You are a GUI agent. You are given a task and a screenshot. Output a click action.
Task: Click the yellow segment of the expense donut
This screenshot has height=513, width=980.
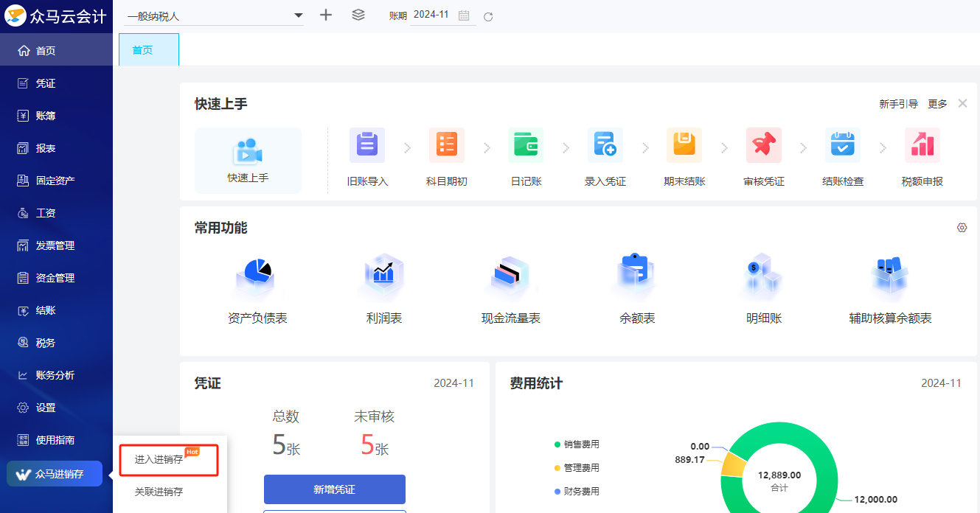point(732,465)
